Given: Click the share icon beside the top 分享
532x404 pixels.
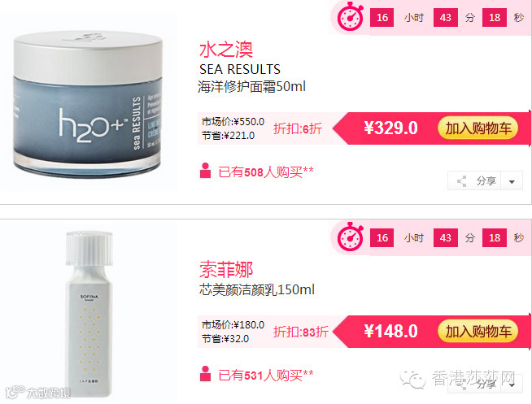Looking at the screenshot, I should click(461, 181).
